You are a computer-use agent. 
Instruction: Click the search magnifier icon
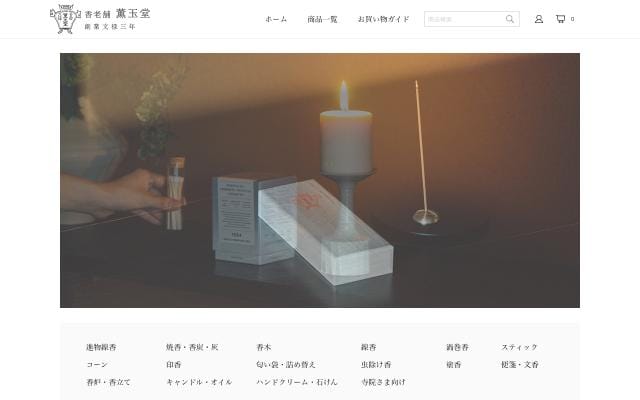(x=510, y=19)
